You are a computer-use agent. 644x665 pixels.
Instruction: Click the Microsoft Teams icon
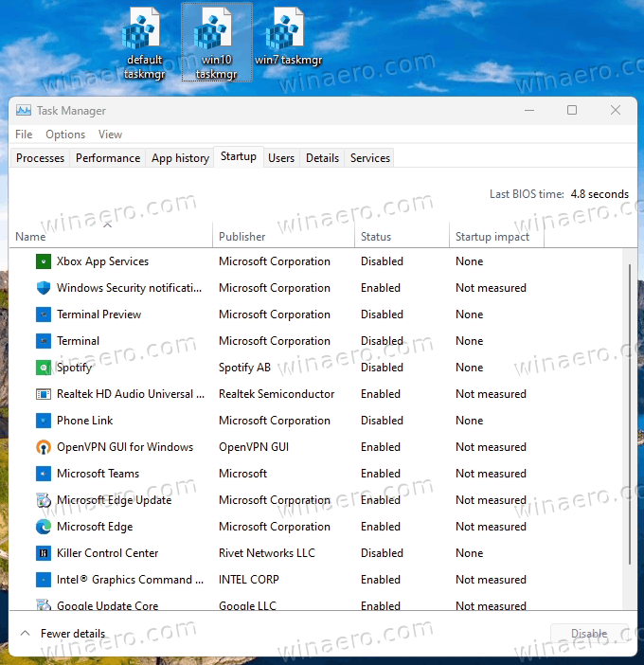pyautogui.click(x=44, y=474)
